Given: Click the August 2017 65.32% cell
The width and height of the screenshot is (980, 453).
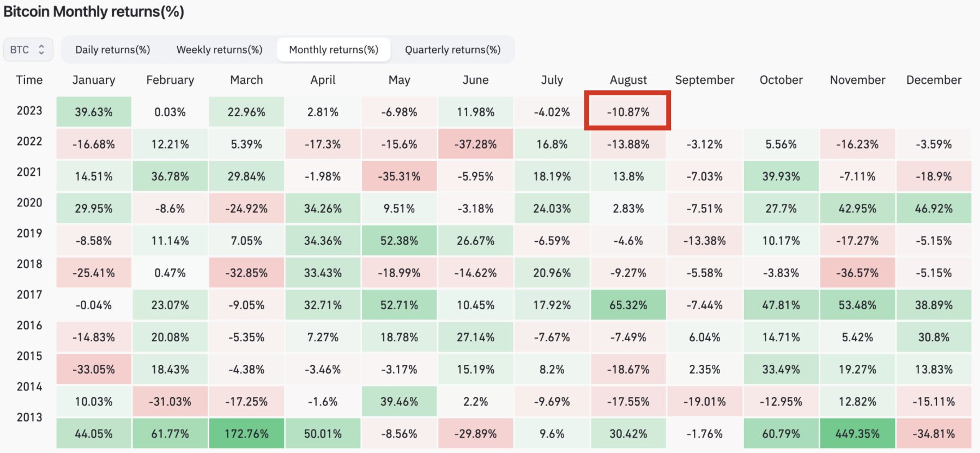Looking at the screenshot, I should [628, 305].
